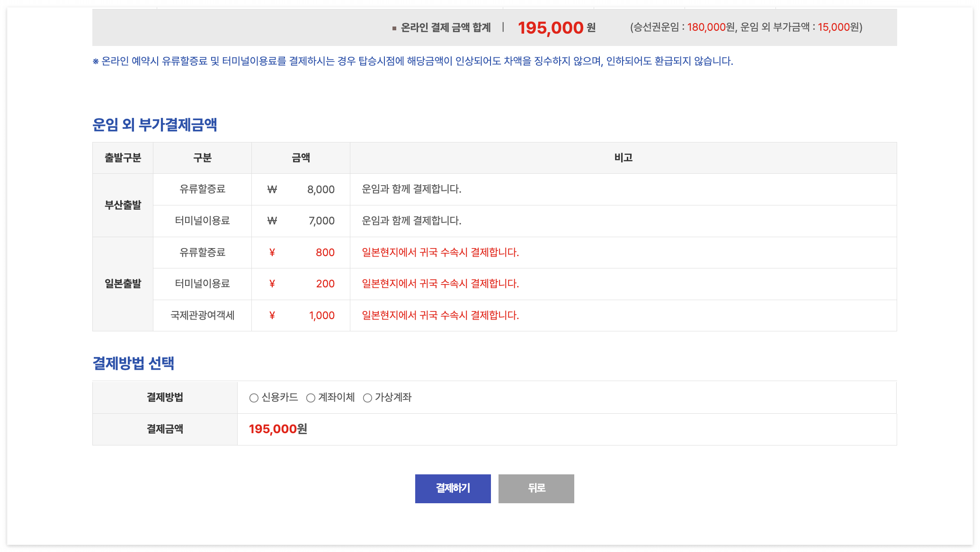Click the 비고 column header
Viewport: 980px width, 552px height.
coord(623,158)
